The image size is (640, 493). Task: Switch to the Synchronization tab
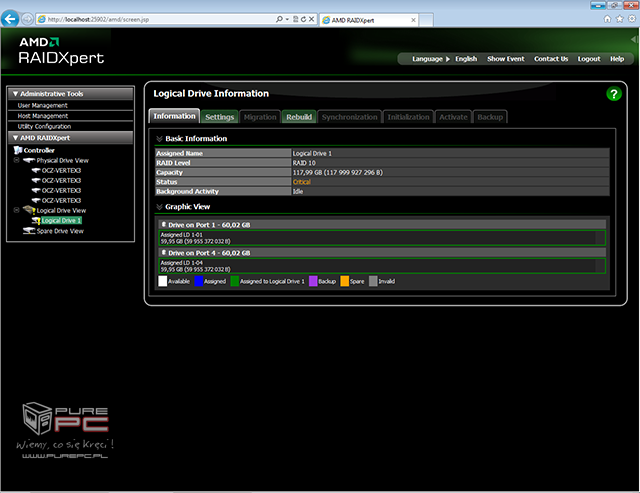(349, 117)
